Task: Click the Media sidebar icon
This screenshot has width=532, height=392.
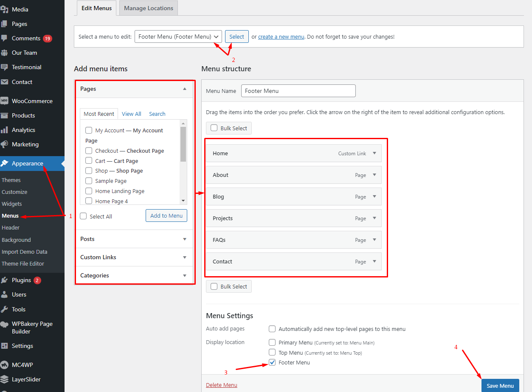Action: click(x=4, y=9)
